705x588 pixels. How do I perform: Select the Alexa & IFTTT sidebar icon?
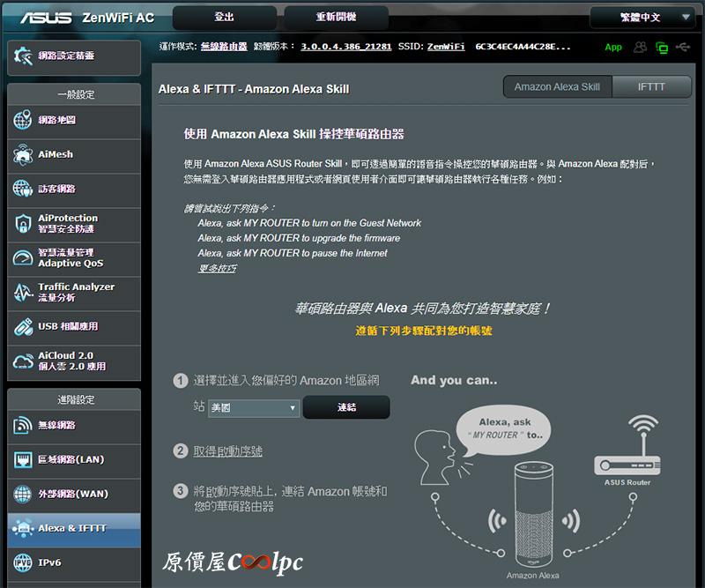(x=23, y=529)
